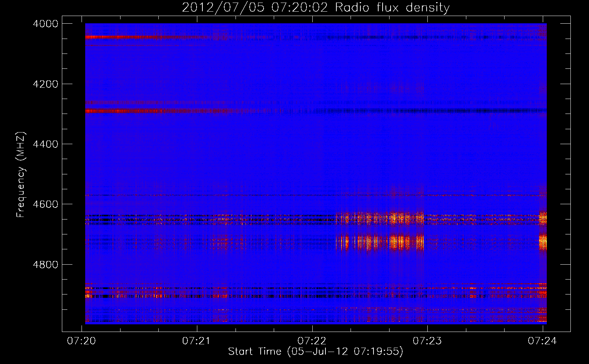The image size is (589, 364).
Task: Click the 07:22 time tick label
Action: coord(312,341)
